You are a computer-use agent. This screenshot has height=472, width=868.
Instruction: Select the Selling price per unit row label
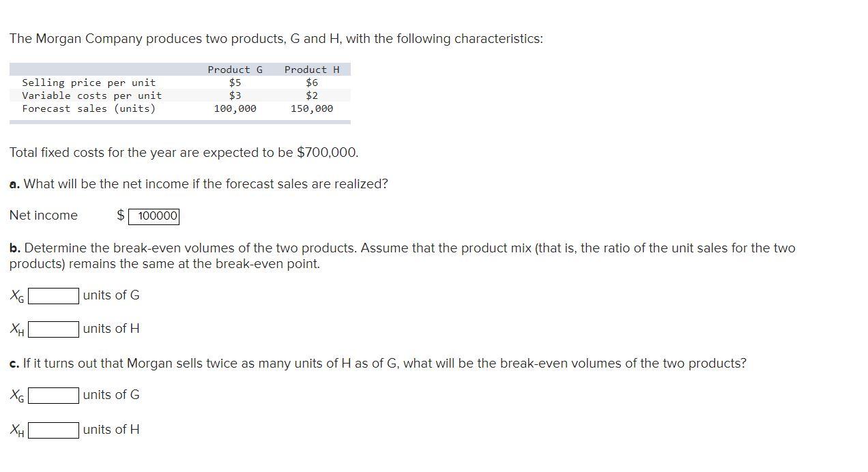click(x=89, y=82)
